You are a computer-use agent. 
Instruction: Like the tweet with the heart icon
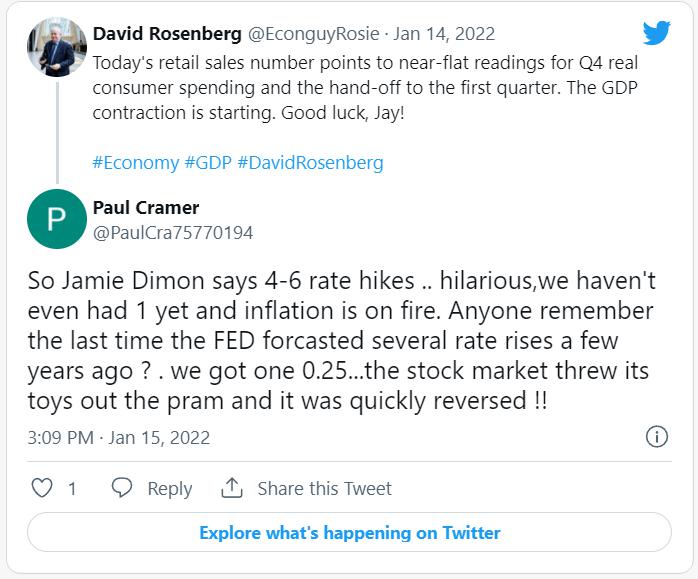(x=42, y=488)
